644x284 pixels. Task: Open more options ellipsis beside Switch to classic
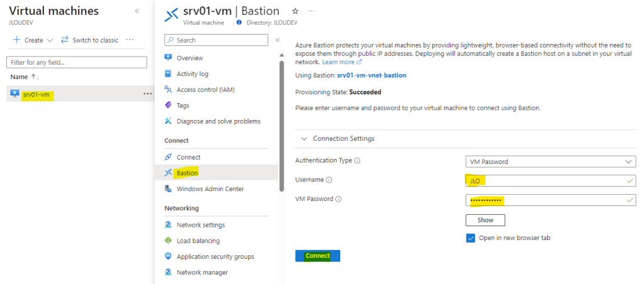tap(130, 40)
